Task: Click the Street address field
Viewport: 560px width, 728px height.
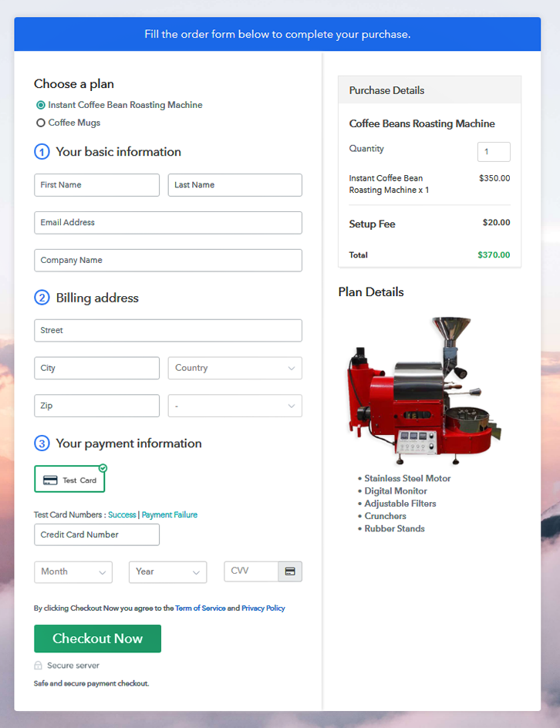Action: pos(168,330)
